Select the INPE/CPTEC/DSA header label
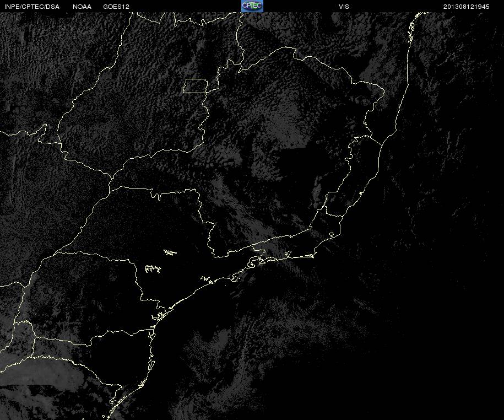This screenshot has height=420, width=504. (x=32, y=7)
